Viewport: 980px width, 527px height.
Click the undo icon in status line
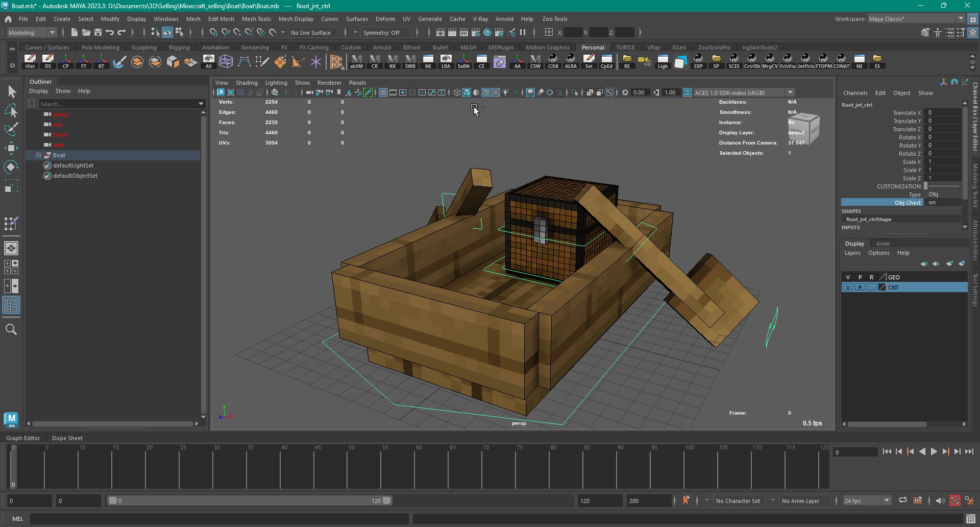110,32
